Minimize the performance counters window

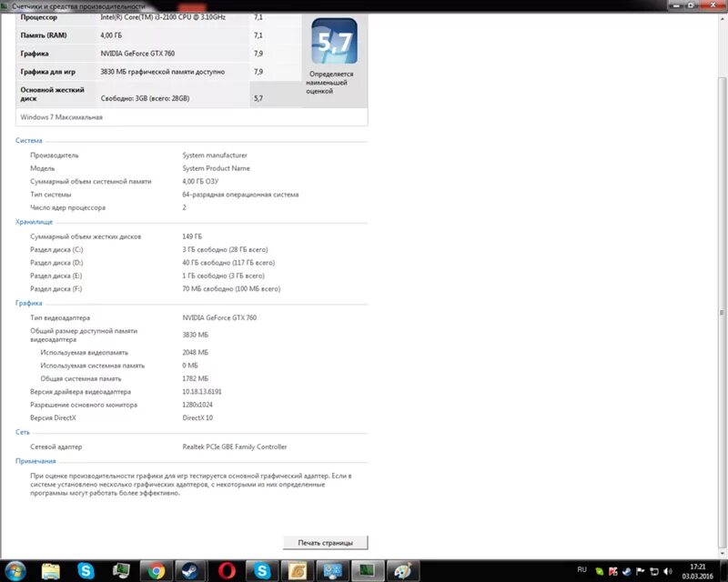(x=676, y=5)
